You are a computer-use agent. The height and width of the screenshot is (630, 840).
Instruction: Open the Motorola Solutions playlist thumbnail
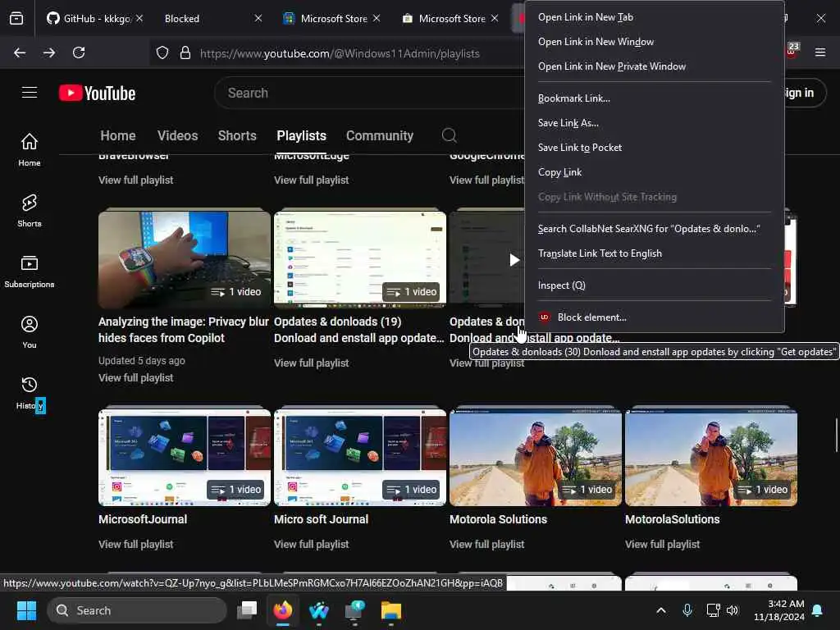pyautogui.click(x=536, y=458)
